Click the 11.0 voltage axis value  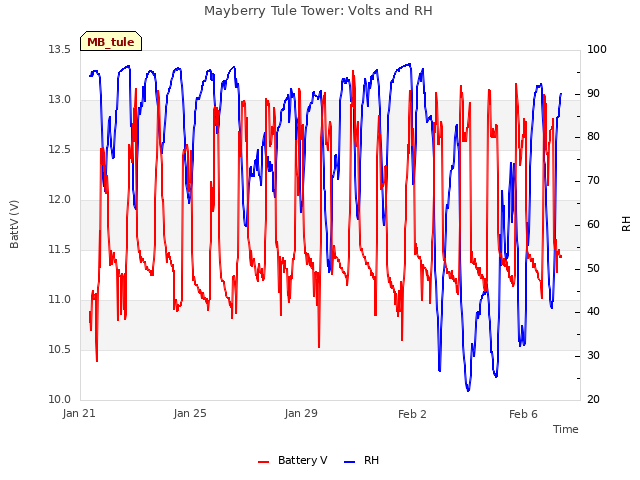point(60,300)
